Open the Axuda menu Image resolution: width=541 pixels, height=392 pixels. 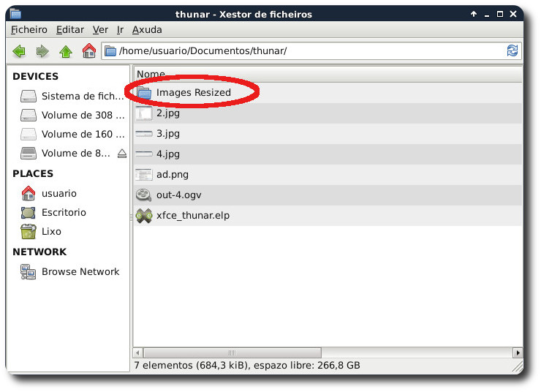(x=148, y=30)
